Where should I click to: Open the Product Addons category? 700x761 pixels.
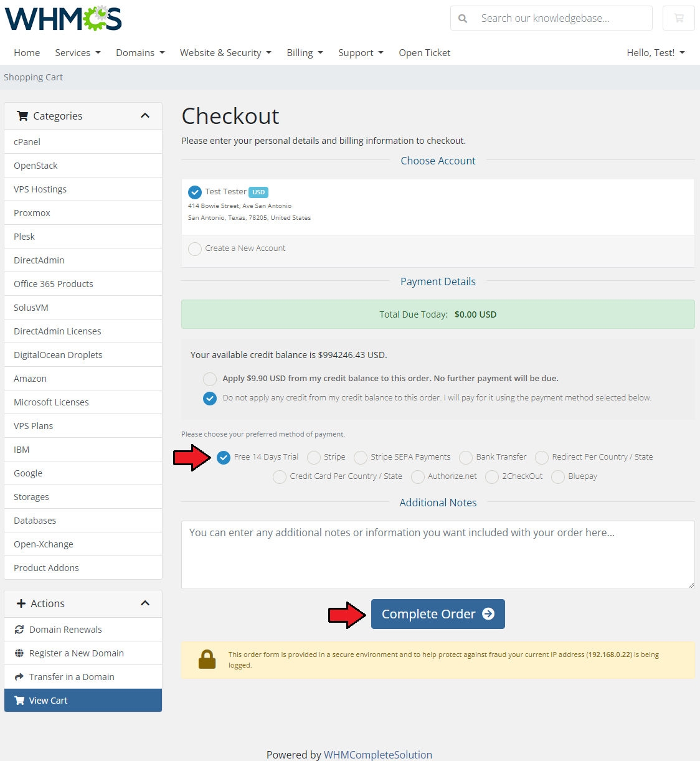83,568
